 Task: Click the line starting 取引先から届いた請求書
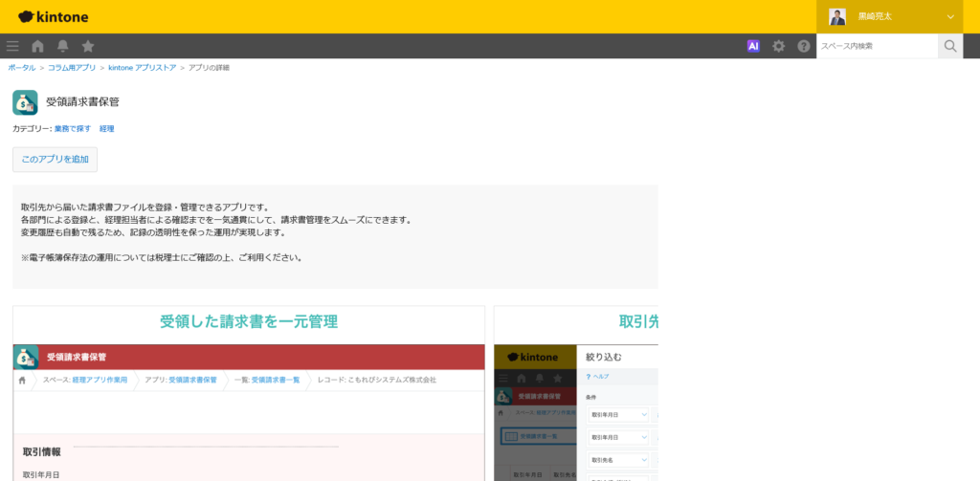(145, 208)
